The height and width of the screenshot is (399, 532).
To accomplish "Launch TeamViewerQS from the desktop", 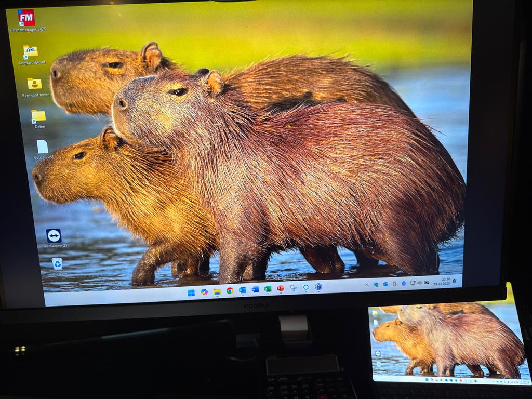I will (54, 236).
